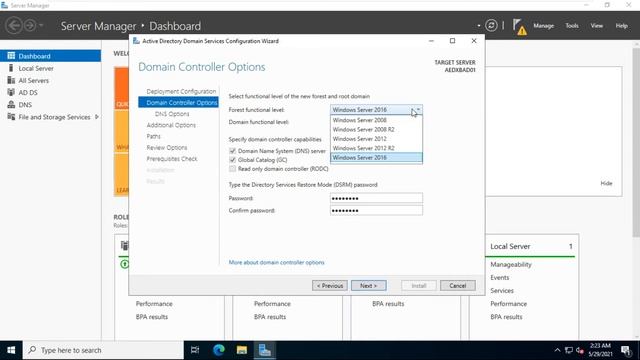This screenshot has width=640, height=360.
Task: Click the Confirm password field
Action: [376, 211]
